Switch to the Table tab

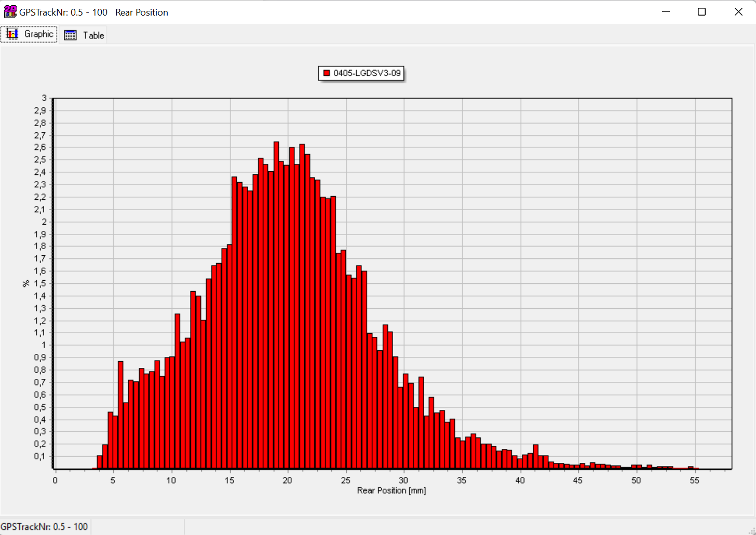click(x=93, y=35)
